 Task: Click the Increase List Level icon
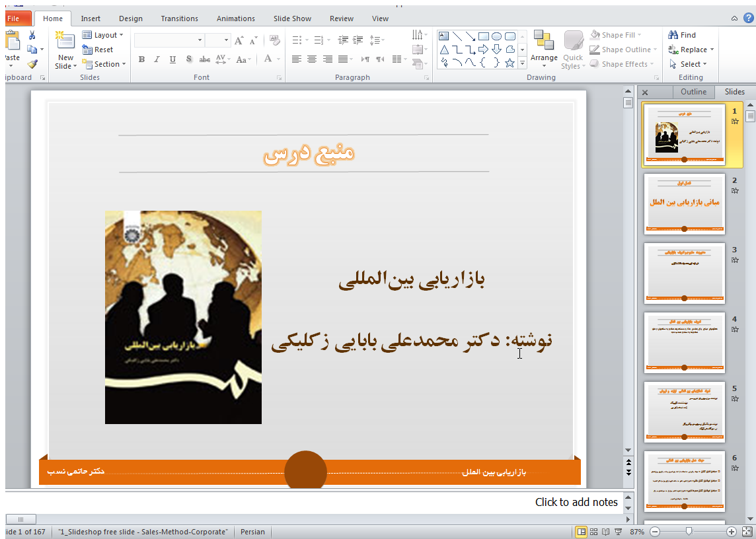[x=358, y=40]
